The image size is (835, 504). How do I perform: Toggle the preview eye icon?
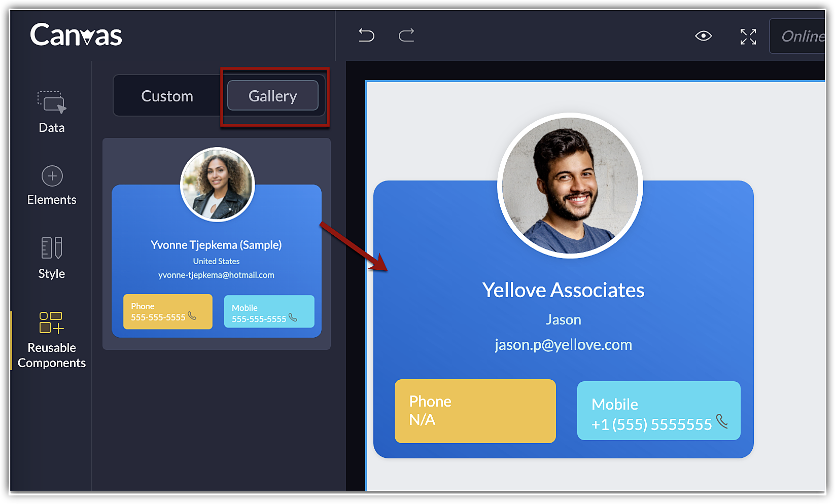(x=703, y=36)
